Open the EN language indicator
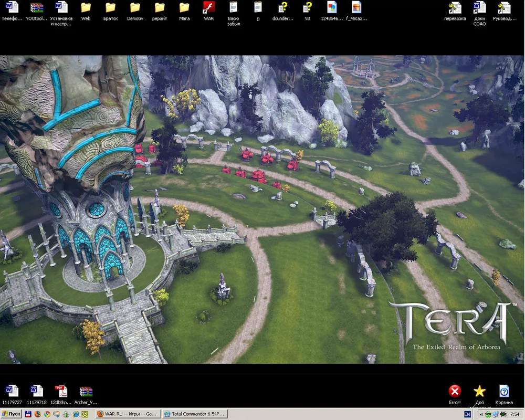 [467, 414]
